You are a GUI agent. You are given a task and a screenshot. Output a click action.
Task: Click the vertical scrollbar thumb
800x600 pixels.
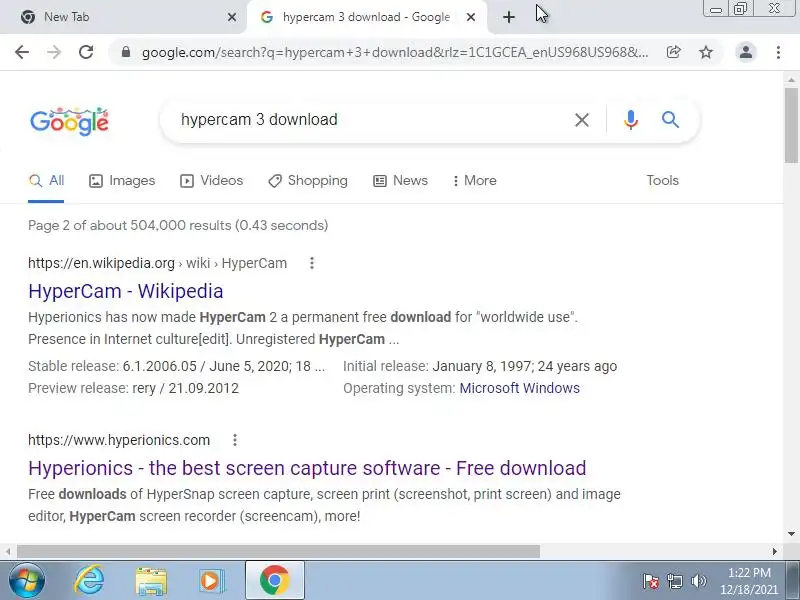click(x=791, y=125)
